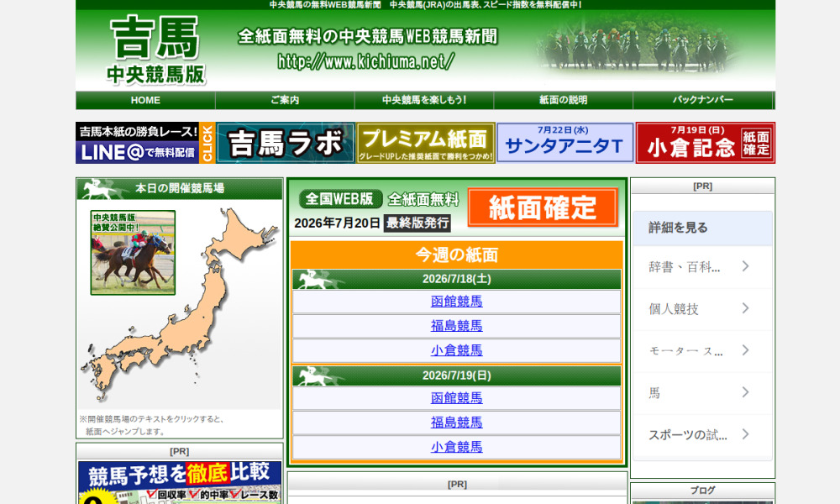Click the 吉馬 中央競馬版 site logo
The height and width of the screenshot is (504, 840).
pyautogui.click(x=155, y=50)
